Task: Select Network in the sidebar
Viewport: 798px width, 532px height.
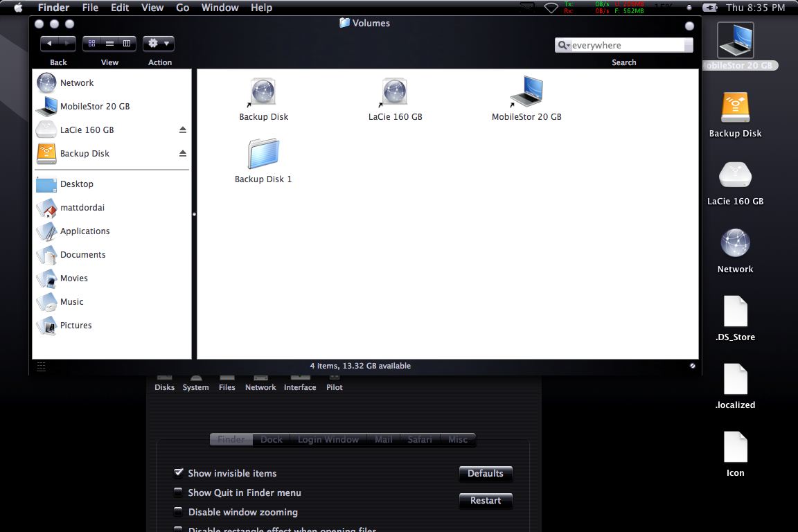Action: [x=76, y=83]
